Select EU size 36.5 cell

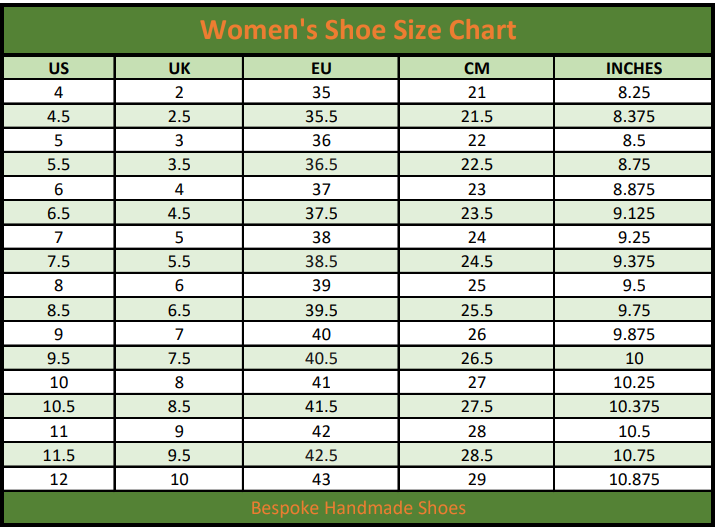(321, 164)
